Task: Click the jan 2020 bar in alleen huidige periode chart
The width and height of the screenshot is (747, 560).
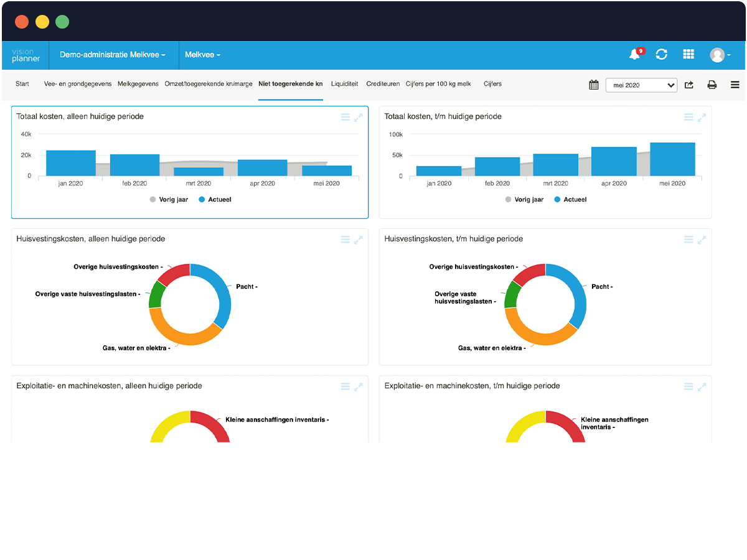Action: [x=71, y=163]
